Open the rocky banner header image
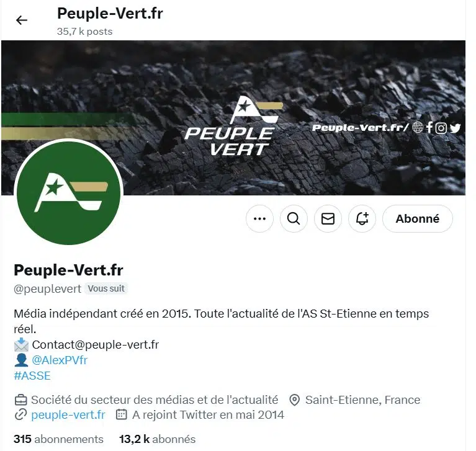476x451 pixels. (233, 118)
